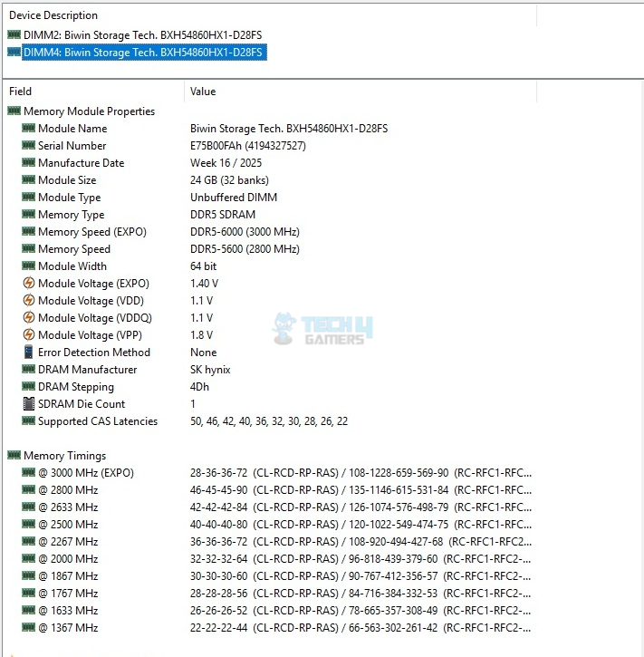Click the value 1.8 V
This screenshot has width=644, height=657.
tap(201, 335)
